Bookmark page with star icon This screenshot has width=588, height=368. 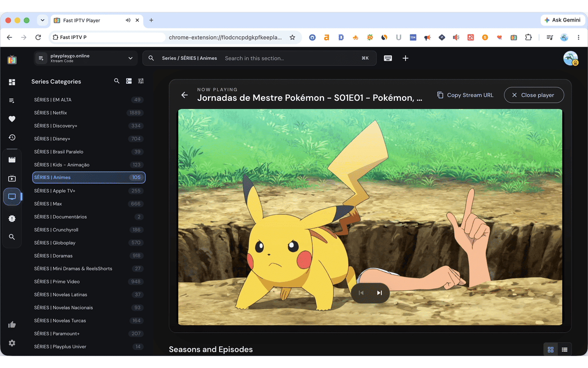pyautogui.click(x=292, y=37)
